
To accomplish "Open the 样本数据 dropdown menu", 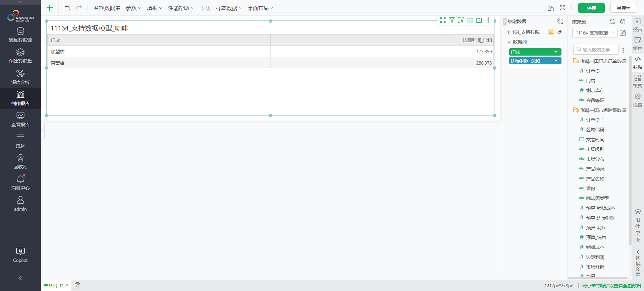I will click(229, 8).
